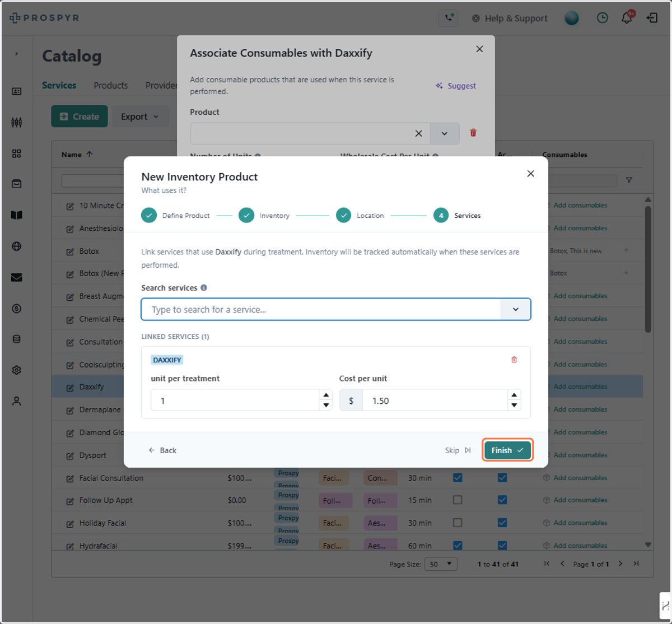The image size is (672, 624).
Task: Open the user avatar globe
Action: click(572, 18)
